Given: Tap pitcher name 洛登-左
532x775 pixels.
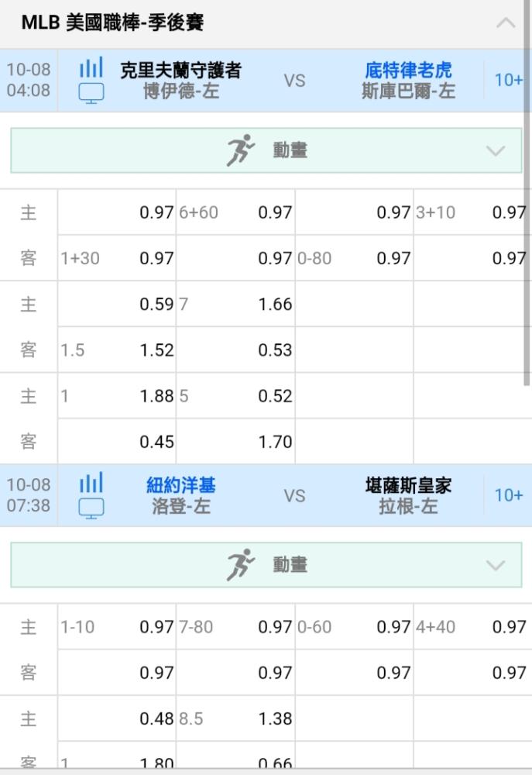Looking at the screenshot, I should [x=180, y=507].
